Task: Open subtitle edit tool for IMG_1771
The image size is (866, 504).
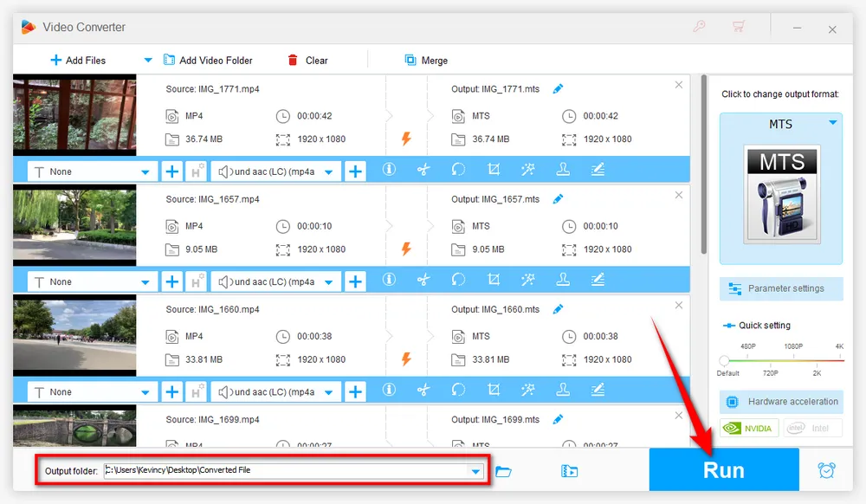Action: [x=598, y=170]
